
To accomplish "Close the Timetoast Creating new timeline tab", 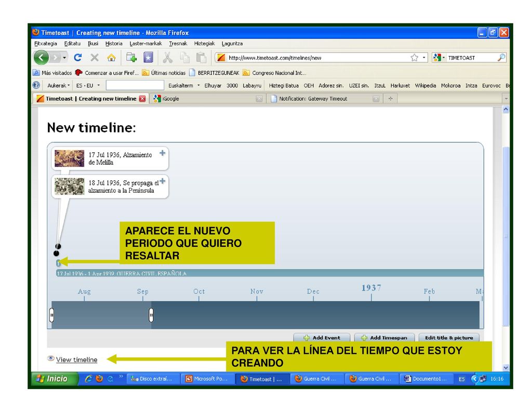I will pyautogui.click(x=142, y=99).
